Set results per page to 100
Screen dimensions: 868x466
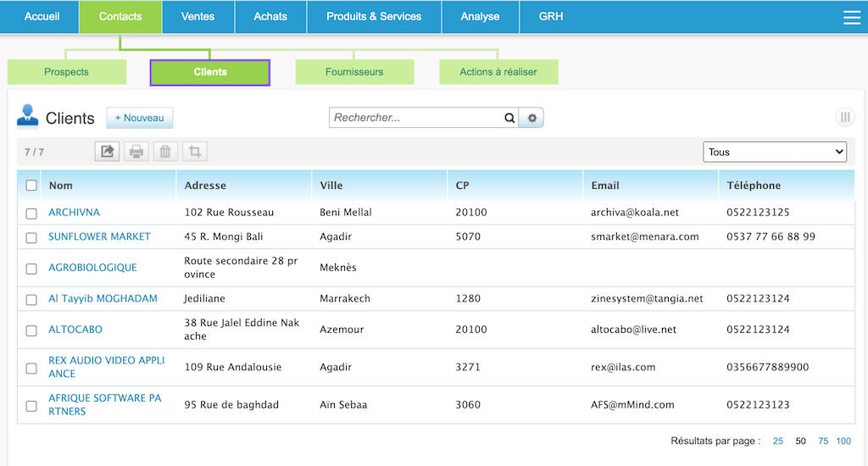(843, 441)
